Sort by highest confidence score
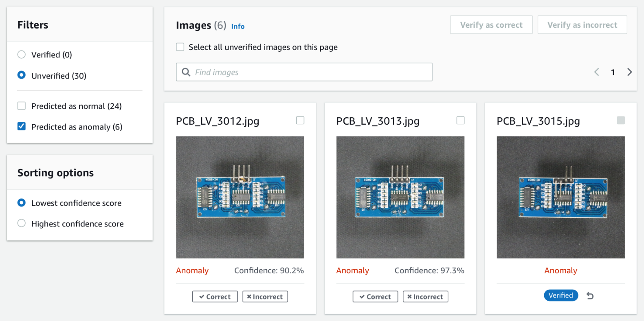644x321 pixels. pyautogui.click(x=22, y=223)
